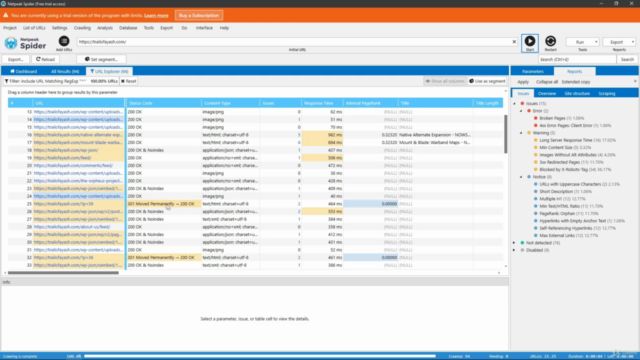Click the gray Disabled dot
The image size is (640, 360).
click(522, 250)
